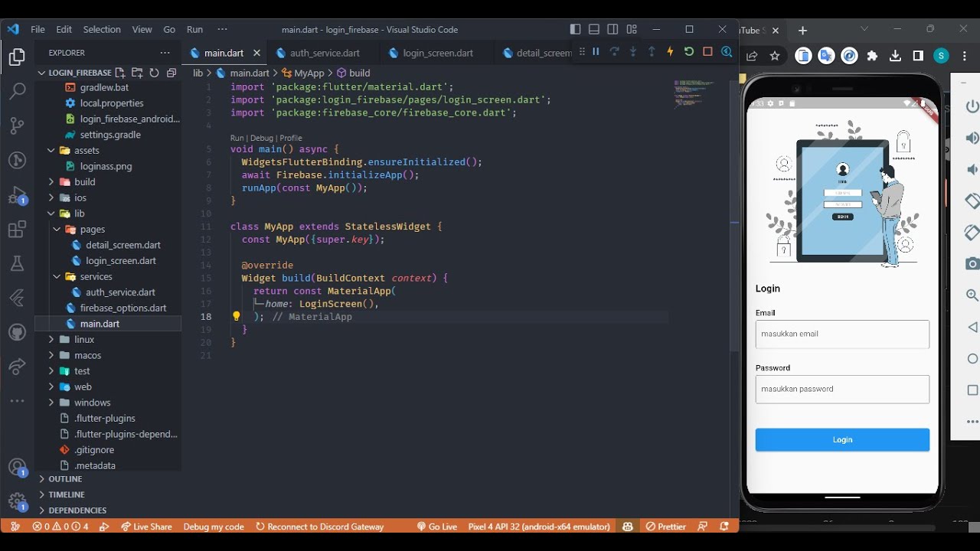The width and height of the screenshot is (980, 551).
Task: Switch to the login_screen.dart tab
Action: point(438,53)
